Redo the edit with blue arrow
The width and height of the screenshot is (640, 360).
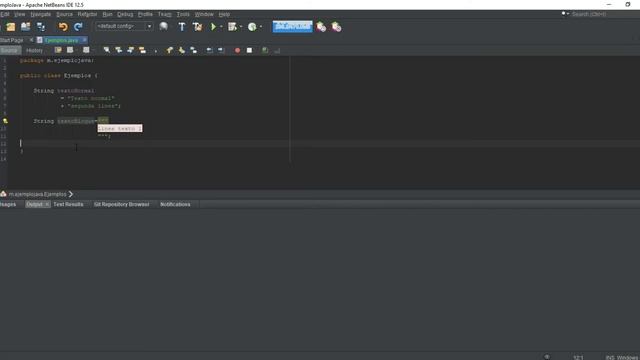click(x=78, y=27)
